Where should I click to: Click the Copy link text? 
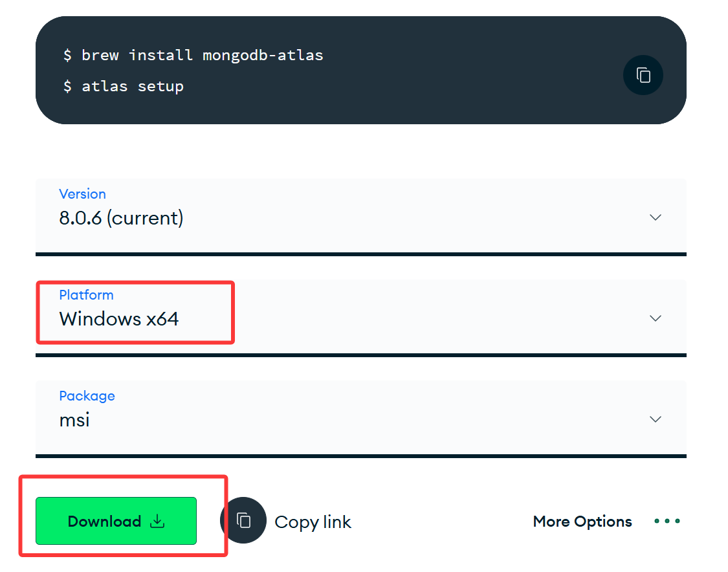(313, 522)
